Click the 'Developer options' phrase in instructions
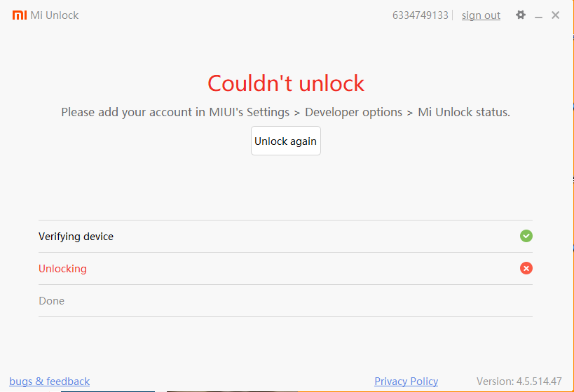The height and width of the screenshot is (392, 574). point(353,112)
